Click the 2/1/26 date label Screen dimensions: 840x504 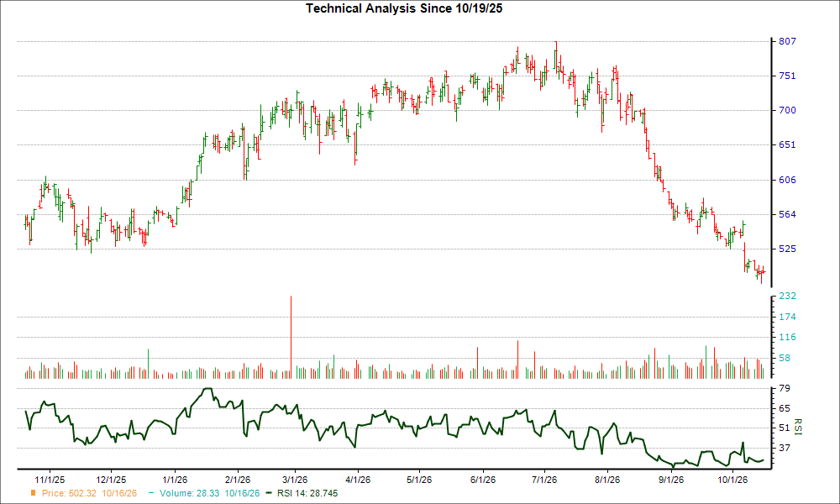238,480
